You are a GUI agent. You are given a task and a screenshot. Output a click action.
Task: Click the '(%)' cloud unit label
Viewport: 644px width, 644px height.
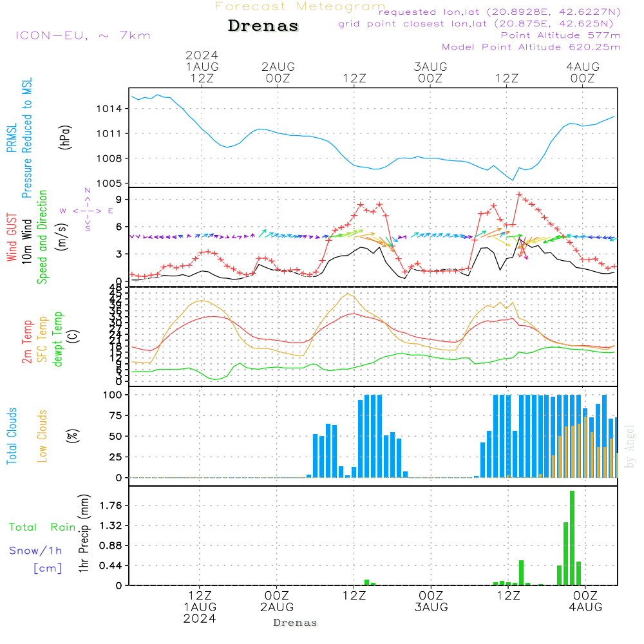coord(72,436)
